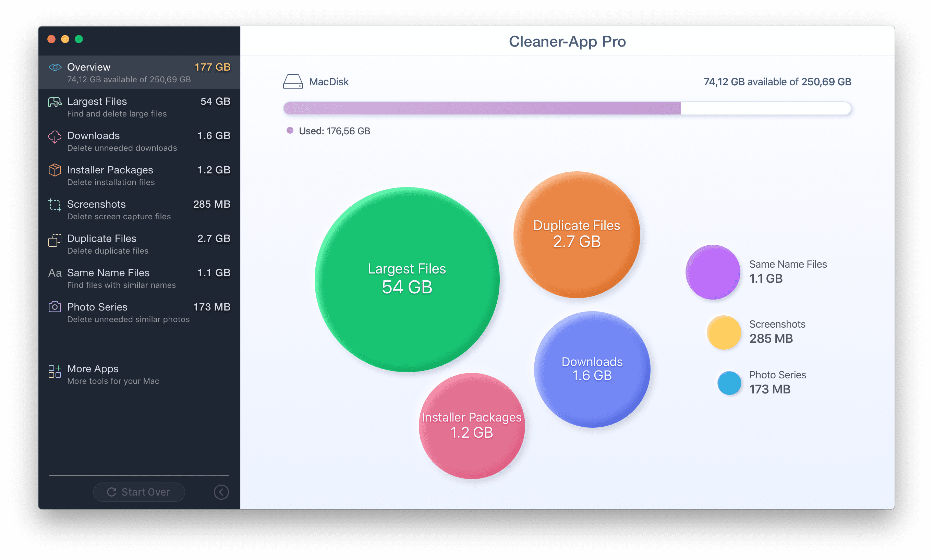The width and height of the screenshot is (933, 560).
Task: Click the blue Downloads 1.6 GB bubble
Action: tap(592, 369)
